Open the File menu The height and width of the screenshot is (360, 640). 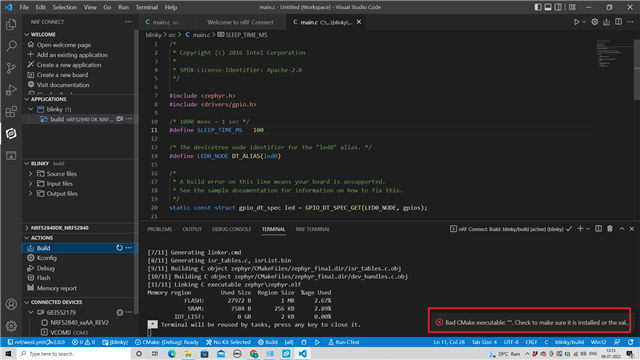pos(24,7)
